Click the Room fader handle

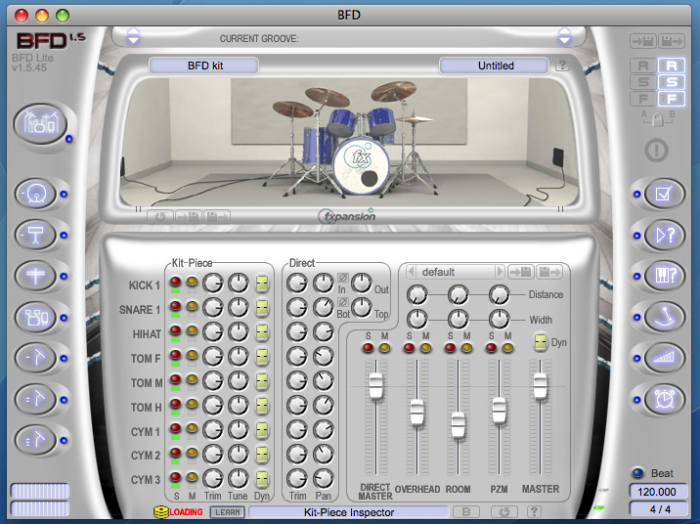pos(458,425)
